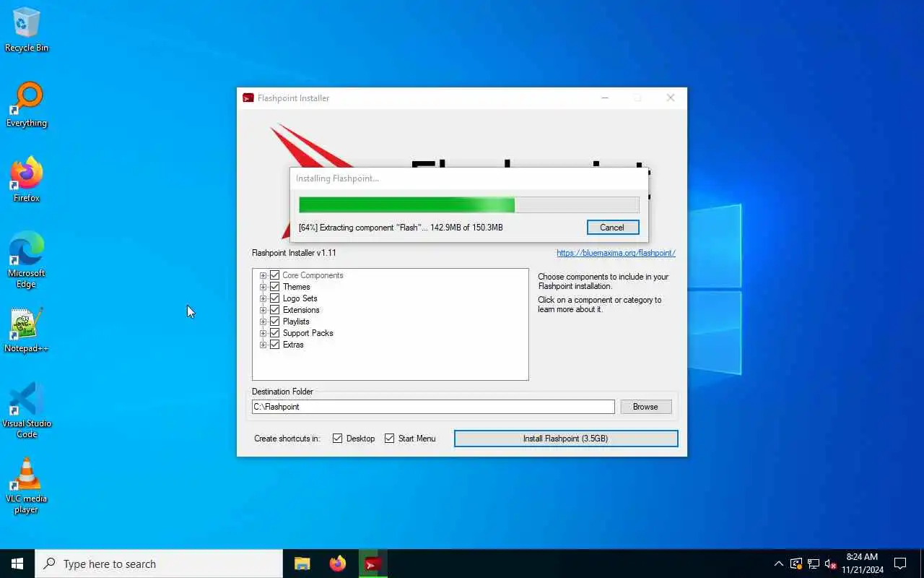Click the taskbar search box

pyautogui.click(x=159, y=564)
